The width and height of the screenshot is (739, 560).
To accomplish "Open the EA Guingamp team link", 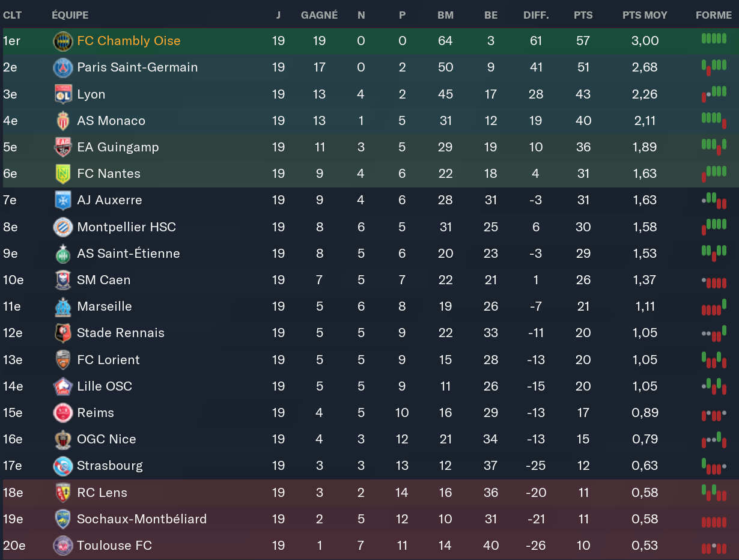I will pyautogui.click(x=118, y=147).
